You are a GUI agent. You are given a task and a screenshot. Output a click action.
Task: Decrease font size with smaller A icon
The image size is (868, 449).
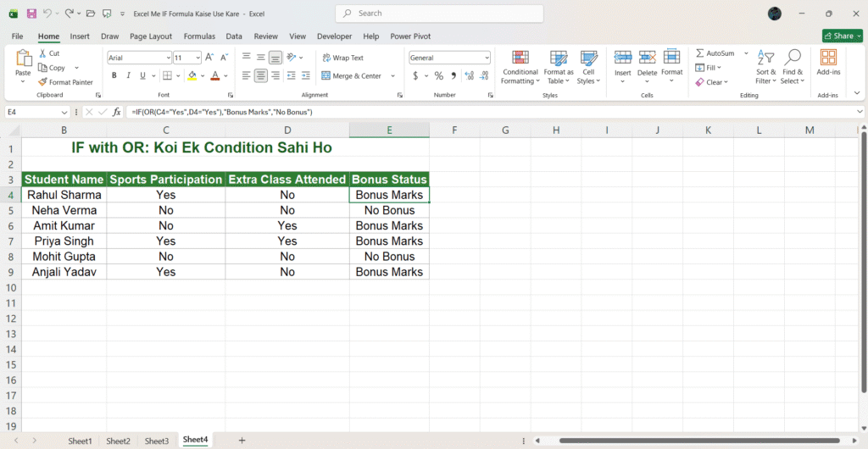pos(224,58)
